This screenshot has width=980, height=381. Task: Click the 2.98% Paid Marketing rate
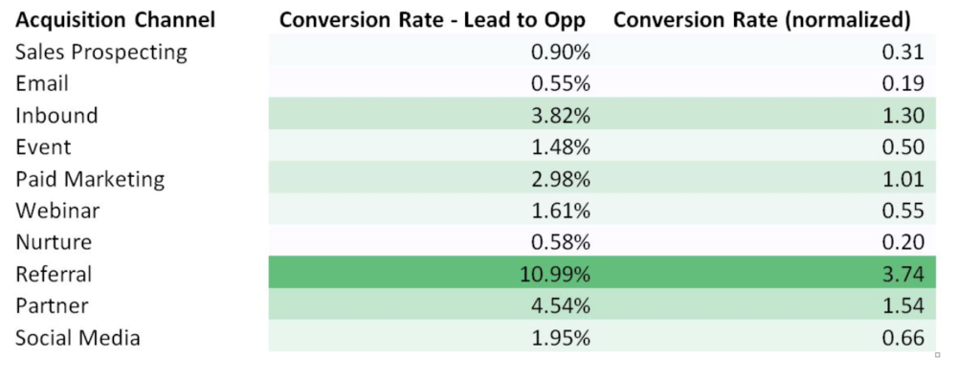coord(560,180)
